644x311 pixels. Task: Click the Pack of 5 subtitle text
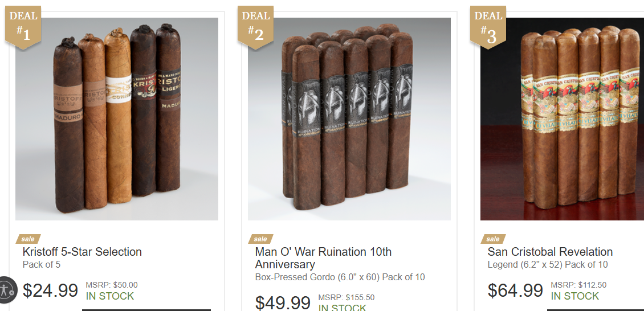tap(42, 265)
